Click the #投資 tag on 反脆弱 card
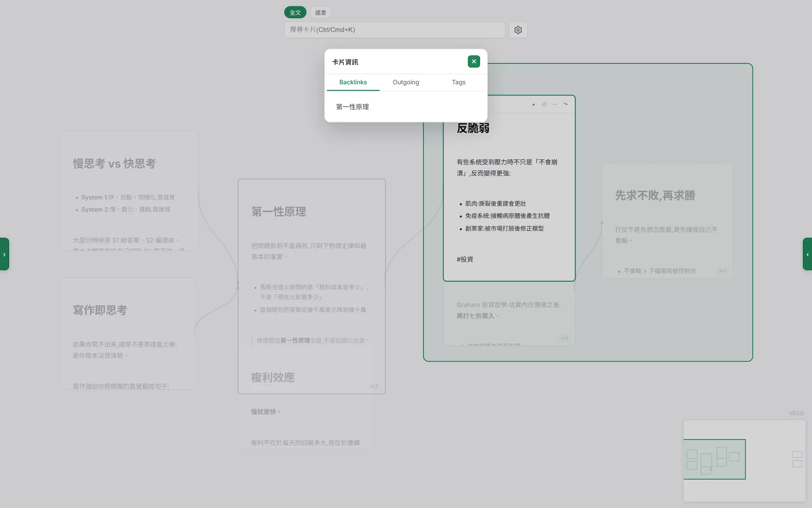Screen dimensions: 812x508 465,259
